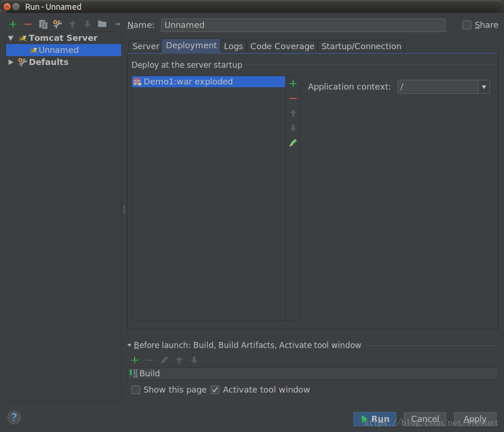Select Unnamed configuration in the tree

coord(64,50)
